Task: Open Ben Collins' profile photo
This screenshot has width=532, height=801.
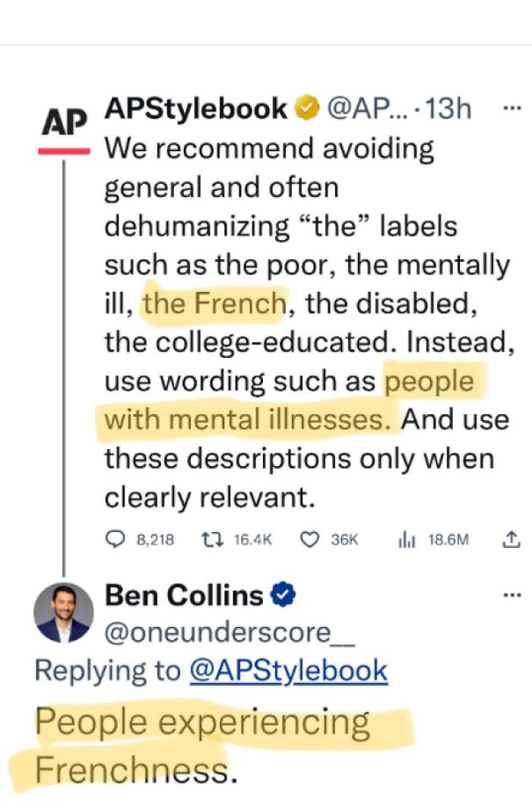Action: point(64,613)
